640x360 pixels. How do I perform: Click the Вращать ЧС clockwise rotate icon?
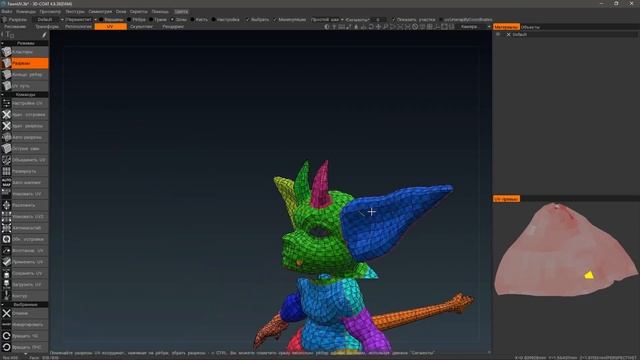(x=6, y=336)
